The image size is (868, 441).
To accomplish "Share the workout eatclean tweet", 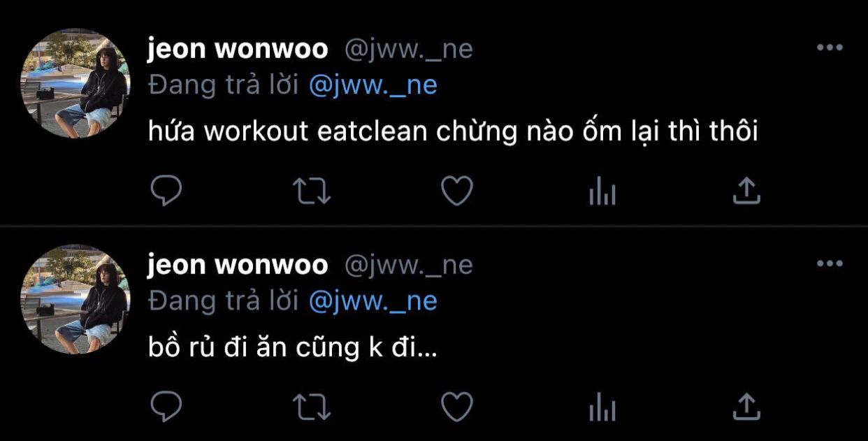I will tap(746, 190).
